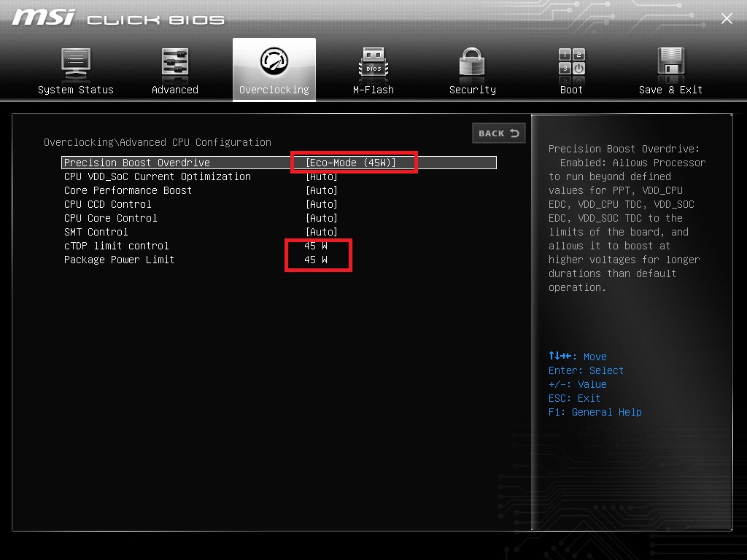Open the System Status monitor icon
747x560 pixels.
click(76, 64)
